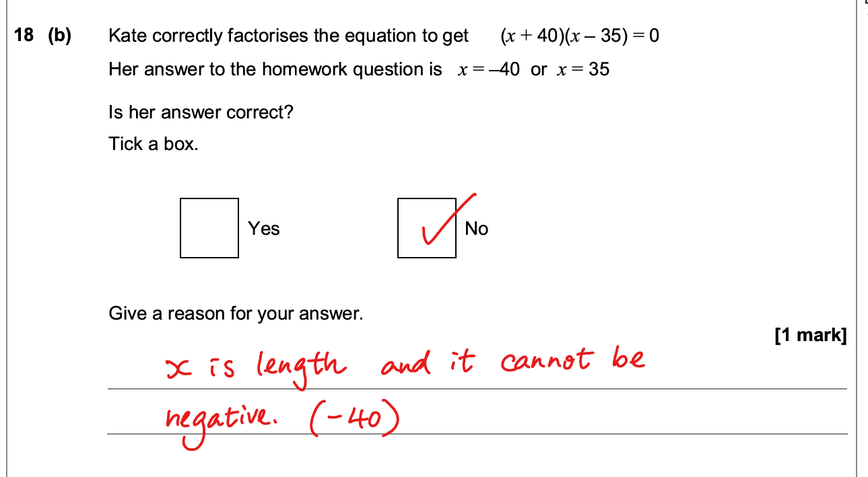Click the 'Tick a box.' instruction
Image resolution: width=868 pixels, height=477 pixels.
point(154,144)
